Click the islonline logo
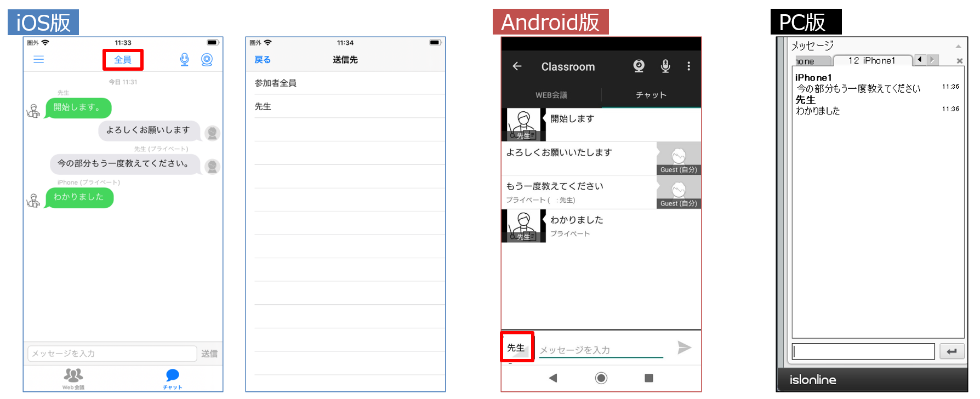This screenshot has height=399, width=980. (x=813, y=380)
